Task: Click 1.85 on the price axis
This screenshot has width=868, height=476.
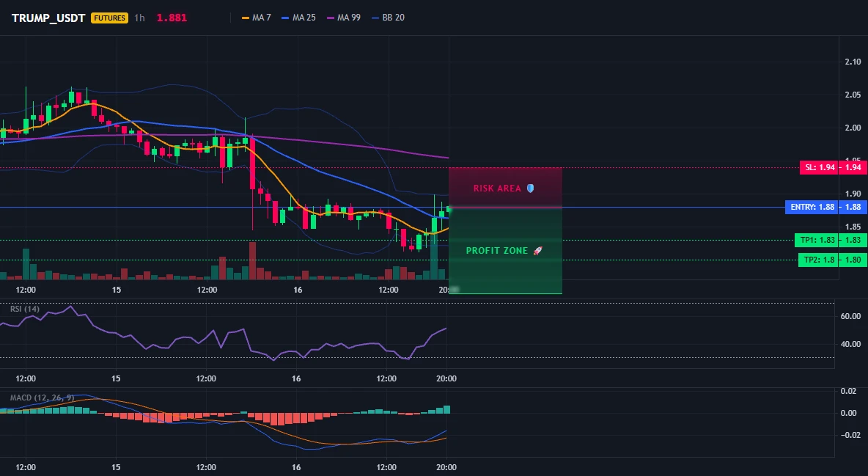Action: [853, 227]
